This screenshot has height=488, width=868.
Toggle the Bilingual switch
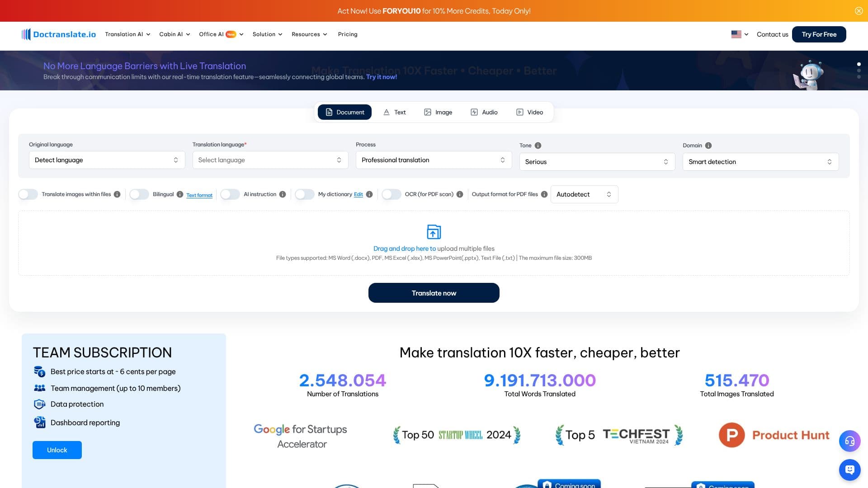[x=139, y=194]
